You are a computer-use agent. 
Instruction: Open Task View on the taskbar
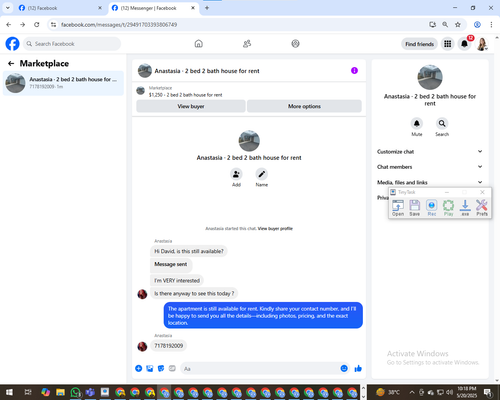click(28, 392)
